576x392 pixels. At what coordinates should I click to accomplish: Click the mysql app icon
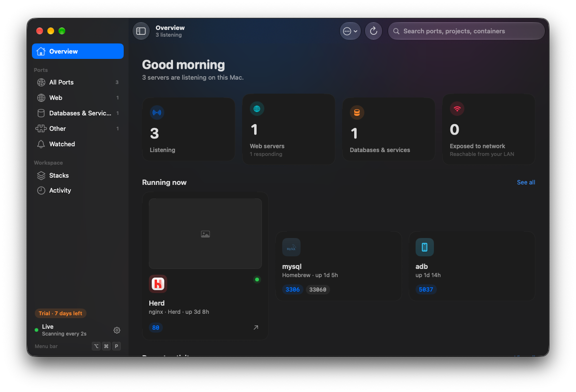coord(291,247)
